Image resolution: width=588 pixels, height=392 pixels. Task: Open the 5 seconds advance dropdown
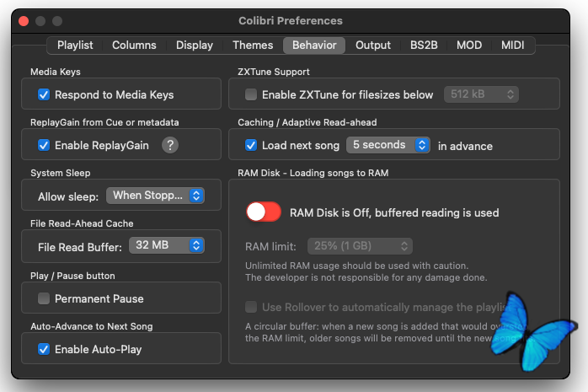(x=388, y=145)
